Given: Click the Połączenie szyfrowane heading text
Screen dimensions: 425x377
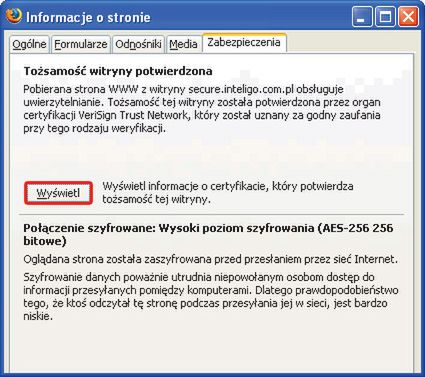Looking at the screenshot, I should tap(208, 234).
